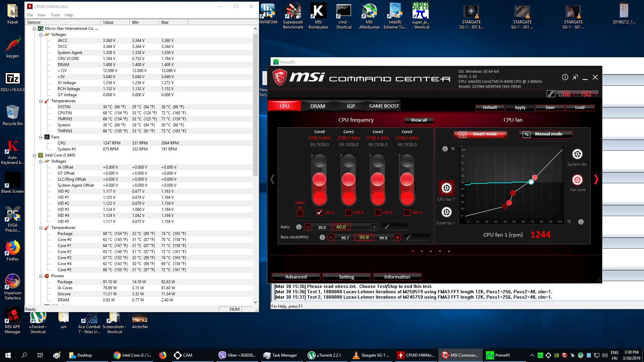Click the System fan icon

tap(577, 154)
